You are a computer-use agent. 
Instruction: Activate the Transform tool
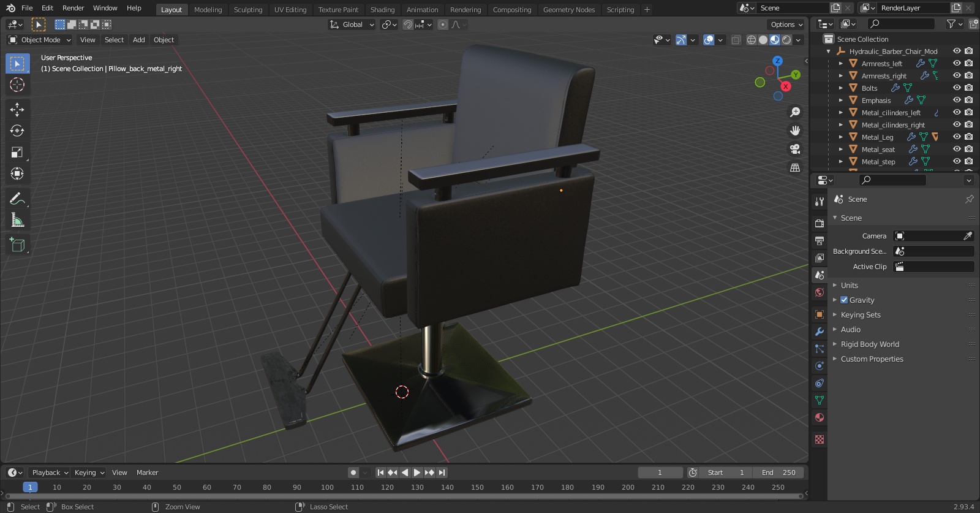pos(17,174)
